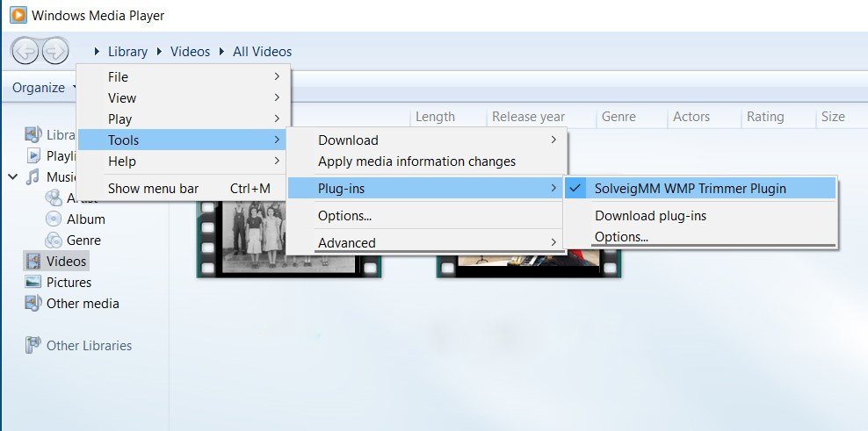
Task: Expand the Download submenu arrow
Action: (553, 140)
